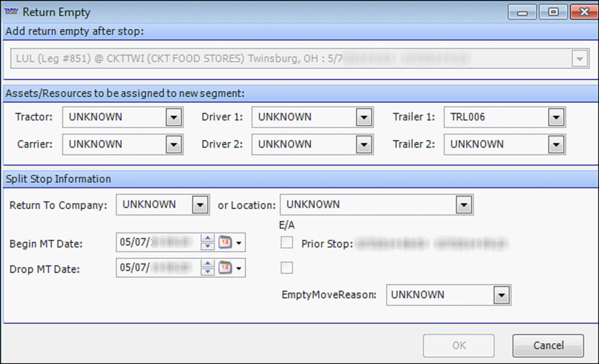Toggle the E/A checkbox beside Prior Stop

pyautogui.click(x=287, y=243)
